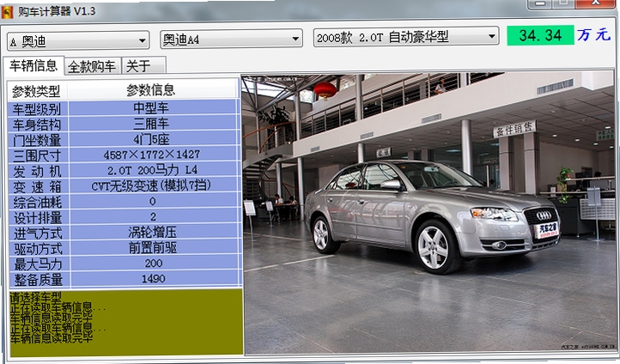The width and height of the screenshot is (620, 364).
Task: Open the car brand dropdown showing 奥迪
Action: (x=78, y=40)
